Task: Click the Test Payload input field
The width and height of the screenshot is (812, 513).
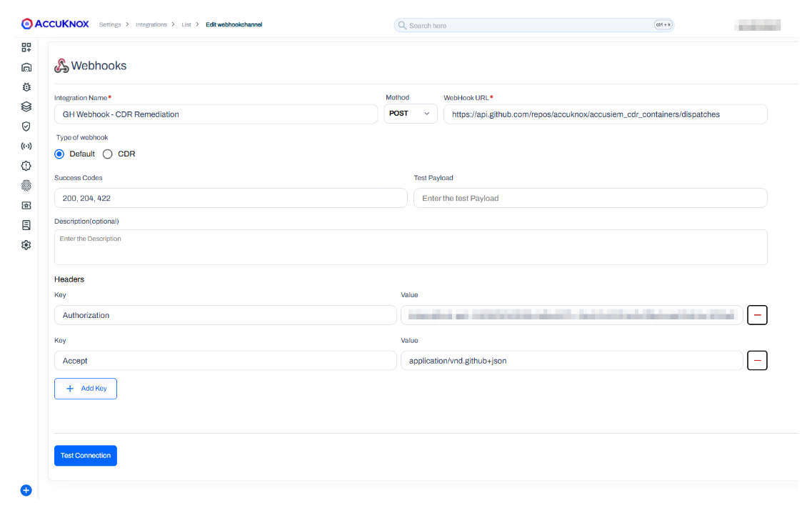Action: [590, 198]
